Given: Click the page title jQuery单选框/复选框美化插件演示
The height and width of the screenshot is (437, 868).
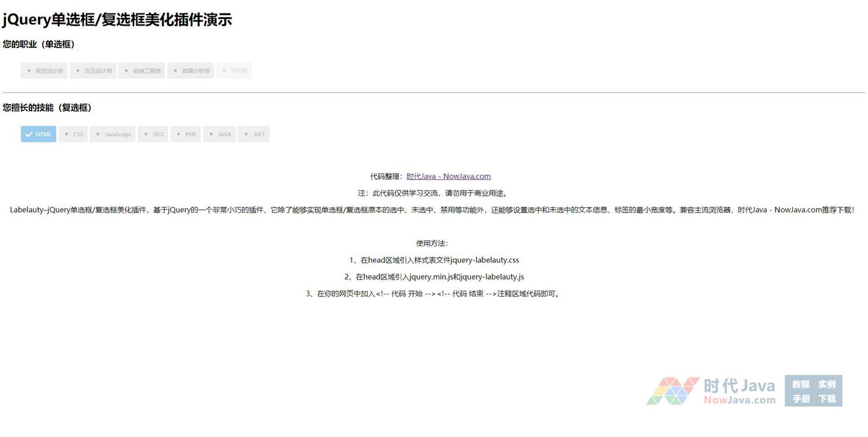Looking at the screenshot, I should pyautogui.click(x=117, y=19).
